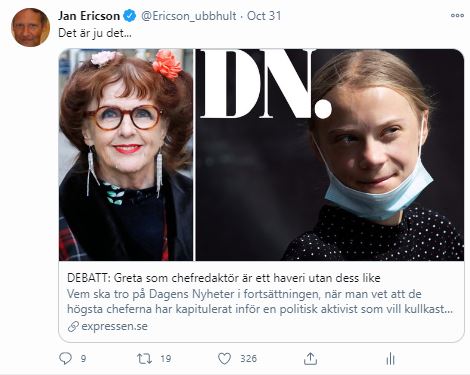Open the @Ericson_ubbhult handle link
This screenshot has width=470, height=375.
[189, 16]
